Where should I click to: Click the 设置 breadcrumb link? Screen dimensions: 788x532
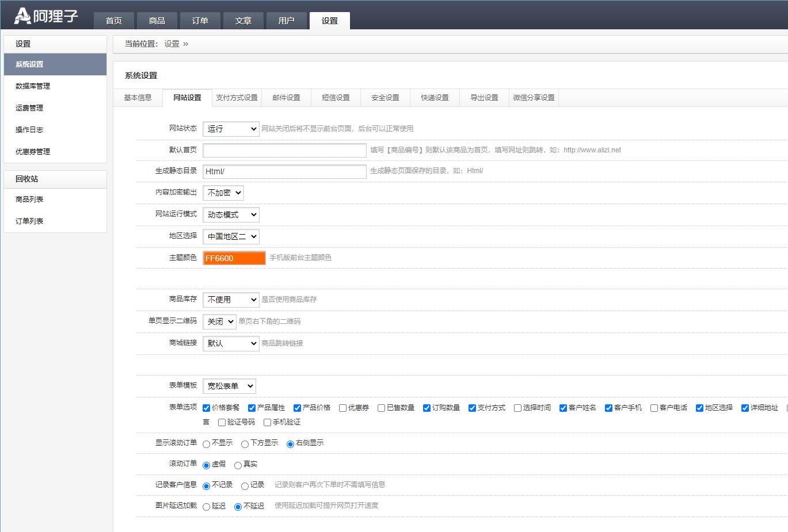tap(172, 44)
